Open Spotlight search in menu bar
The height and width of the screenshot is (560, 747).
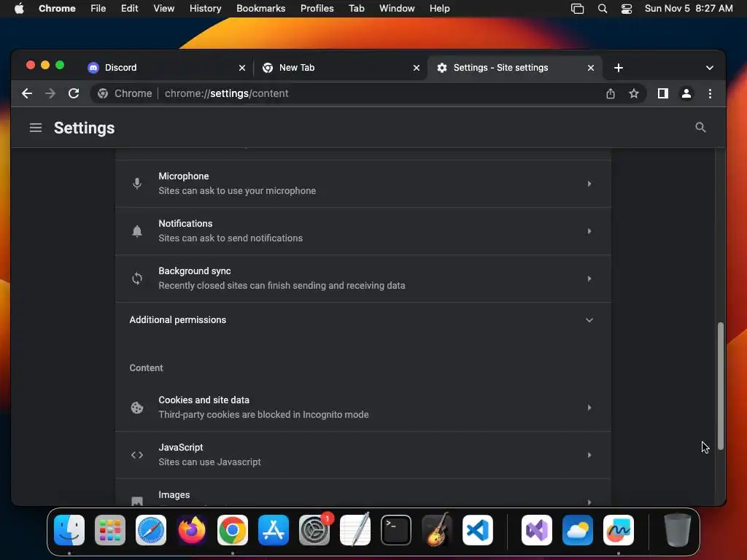[602, 9]
